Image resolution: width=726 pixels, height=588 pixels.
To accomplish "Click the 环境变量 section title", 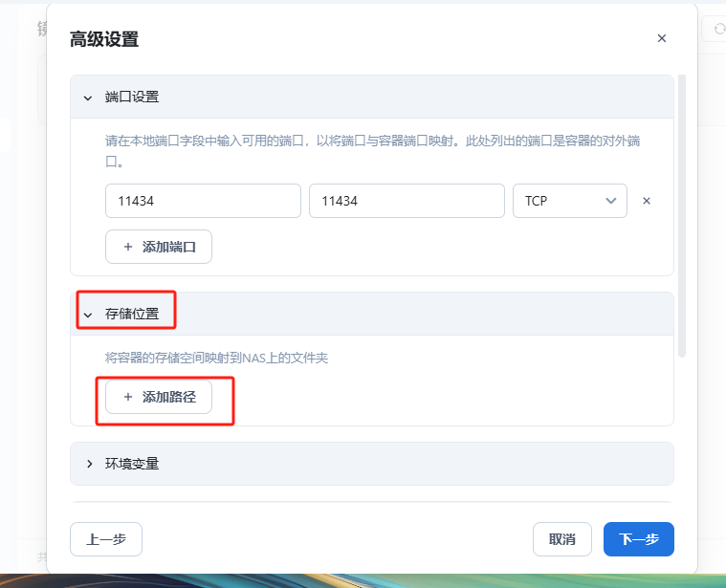I will [x=132, y=464].
